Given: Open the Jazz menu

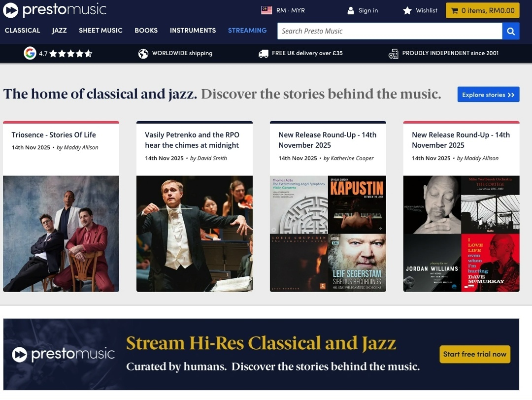Looking at the screenshot, I should (x=60, y=31).
